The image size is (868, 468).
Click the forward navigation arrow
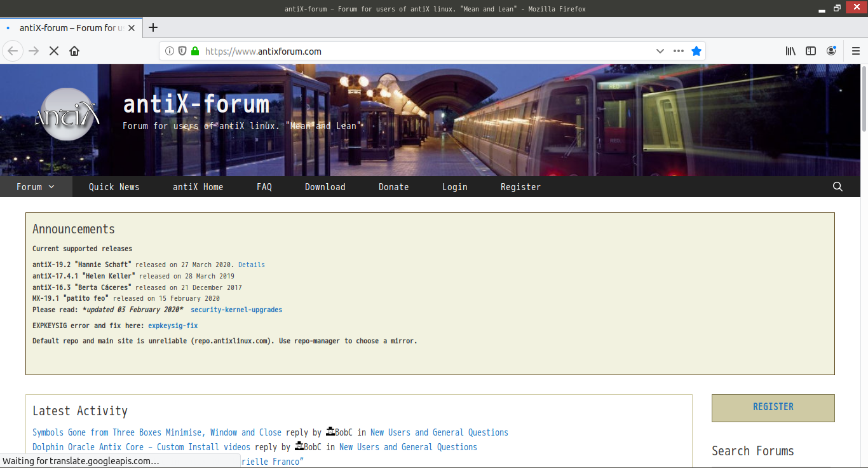(34, 51)
